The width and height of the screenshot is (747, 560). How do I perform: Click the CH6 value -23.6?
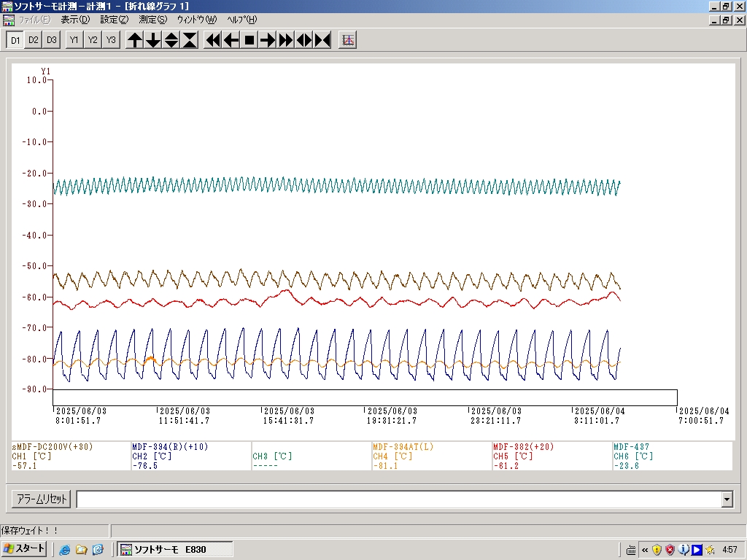tap(627, 466)
